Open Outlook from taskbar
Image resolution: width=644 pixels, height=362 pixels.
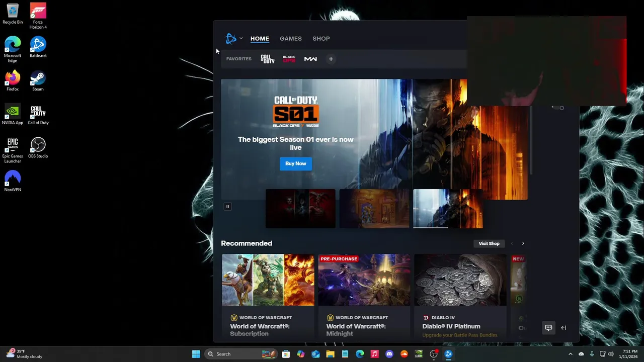315,354
